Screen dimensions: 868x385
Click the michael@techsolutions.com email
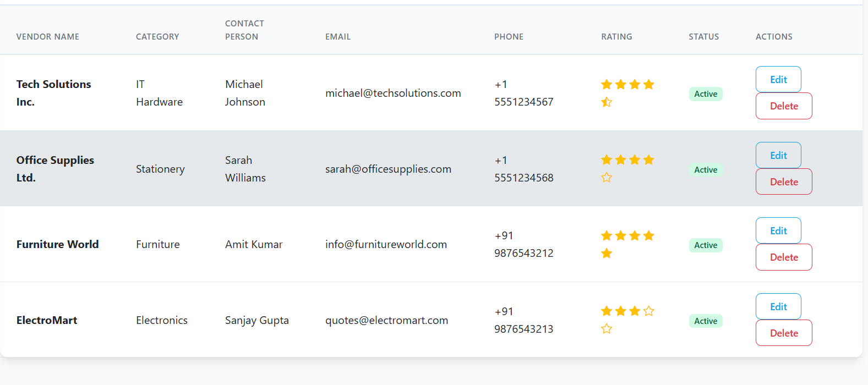coord(393,94)
